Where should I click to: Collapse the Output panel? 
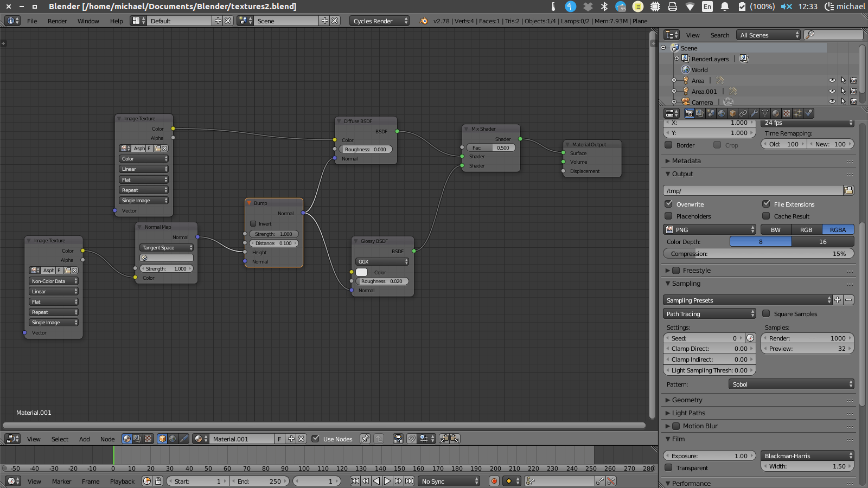pyautogui.click(x=679, y=174)
